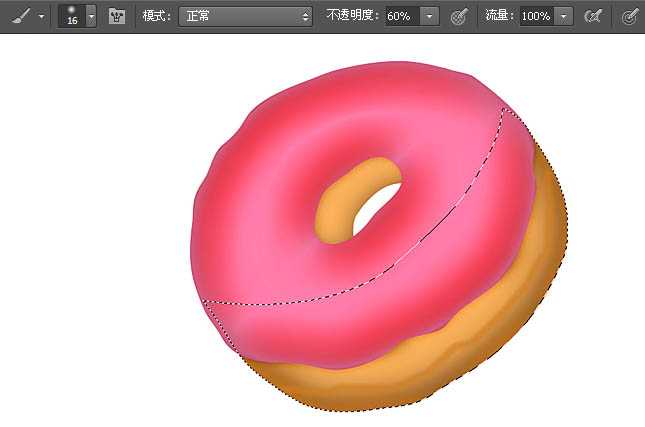Expand the brush preset picker arrow

coord(92,16)
